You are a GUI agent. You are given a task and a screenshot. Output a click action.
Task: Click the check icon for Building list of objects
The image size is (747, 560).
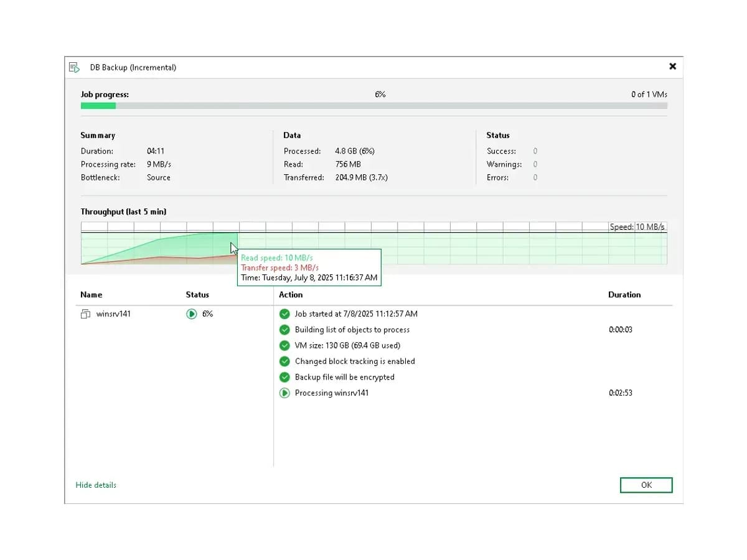284,330
